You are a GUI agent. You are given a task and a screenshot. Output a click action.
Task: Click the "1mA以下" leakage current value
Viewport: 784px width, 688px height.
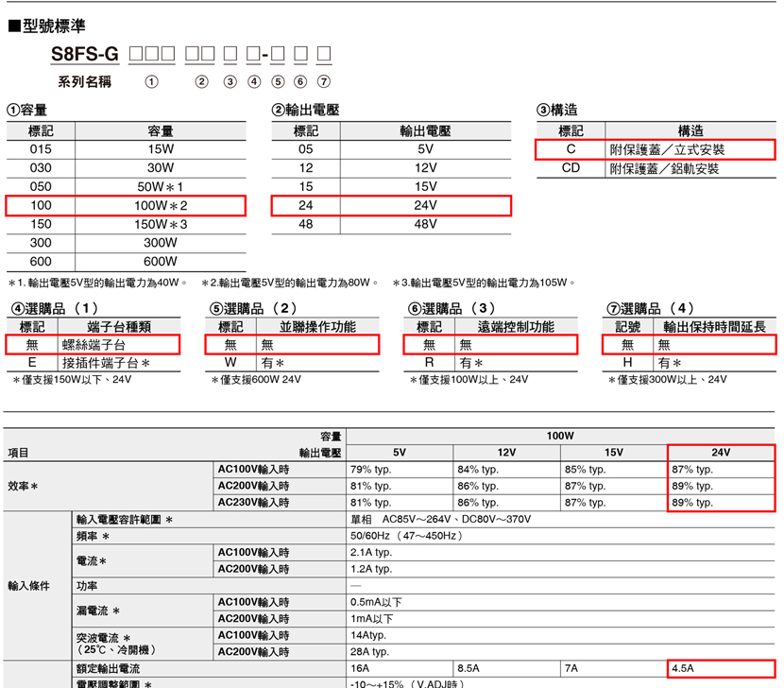(x=371, y=618)
